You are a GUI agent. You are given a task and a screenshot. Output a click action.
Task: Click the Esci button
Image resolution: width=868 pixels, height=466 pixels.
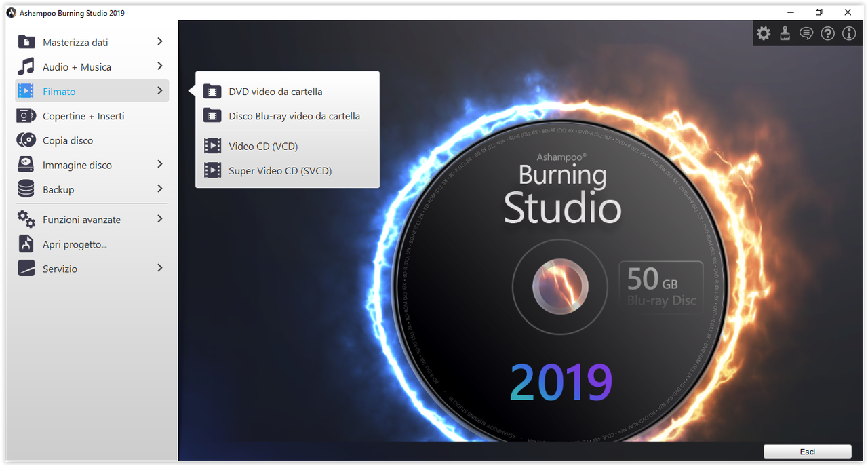point(807,452)
